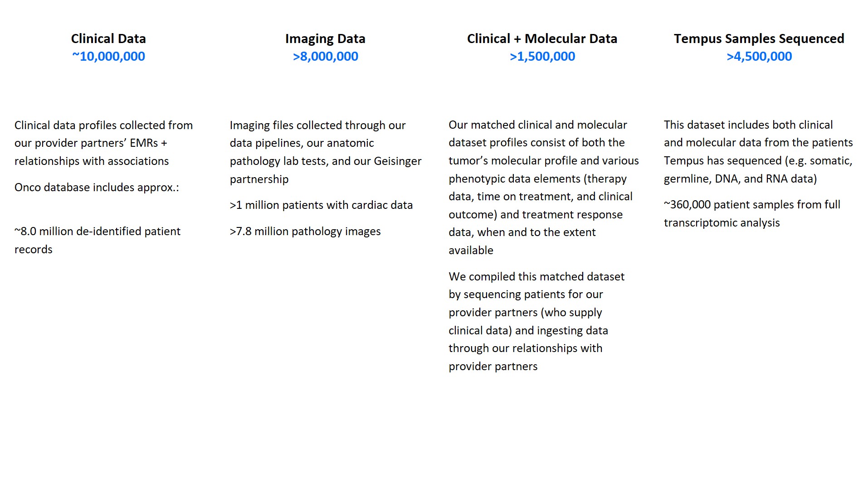Click the "This dataset includes both clinical" paragraph

(758, 152)
